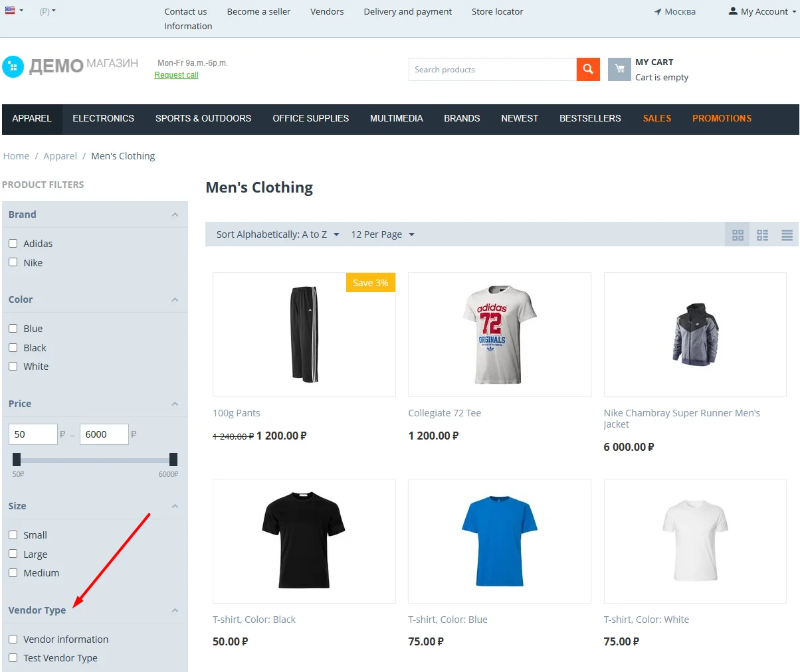Click the minimum price slider handle
This screenshot has width=800, height=672.
pos(17,459)
